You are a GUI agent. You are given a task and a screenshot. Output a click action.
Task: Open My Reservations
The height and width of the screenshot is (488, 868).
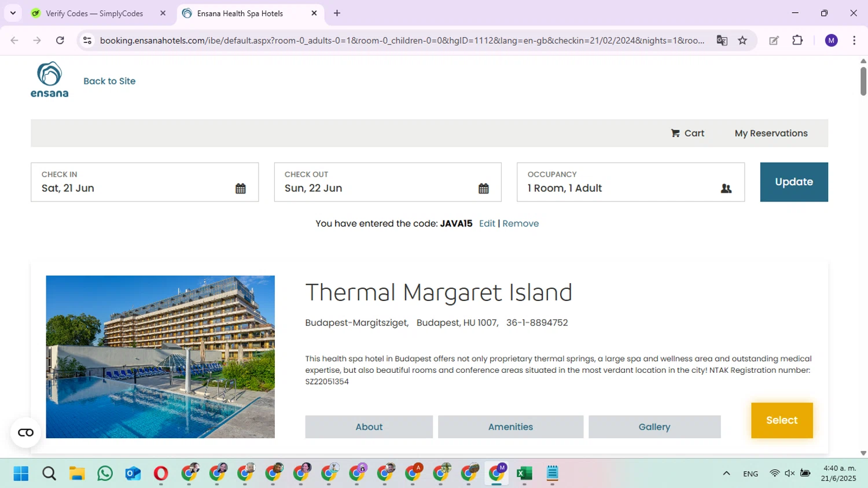(x=771, y=133)
